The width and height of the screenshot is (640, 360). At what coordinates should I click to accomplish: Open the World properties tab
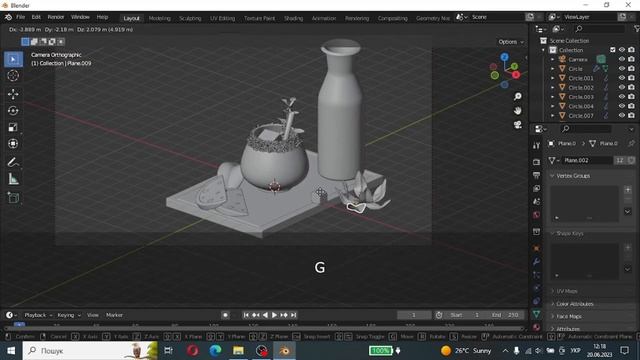pos(536,215)
